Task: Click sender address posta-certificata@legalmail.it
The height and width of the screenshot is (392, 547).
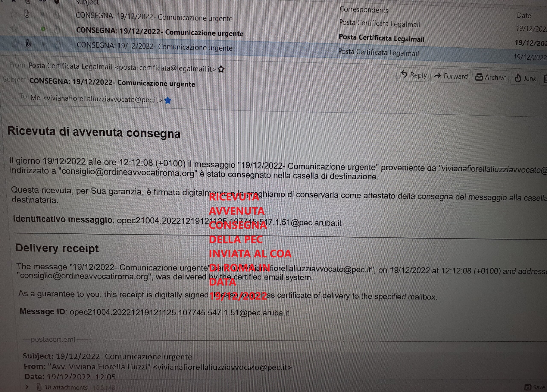Action: pos(165,68)
